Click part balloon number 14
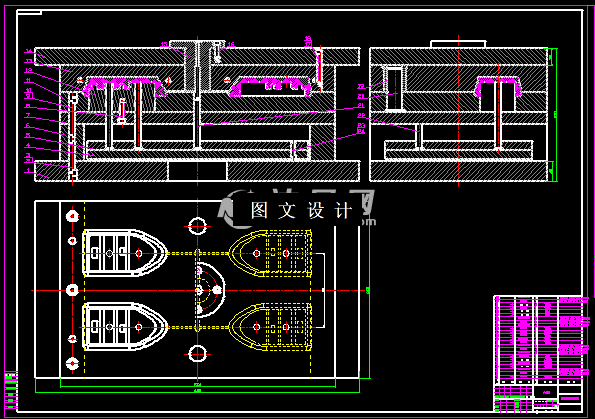Viewport: 595px width, 419px height. tap(29, 51)
